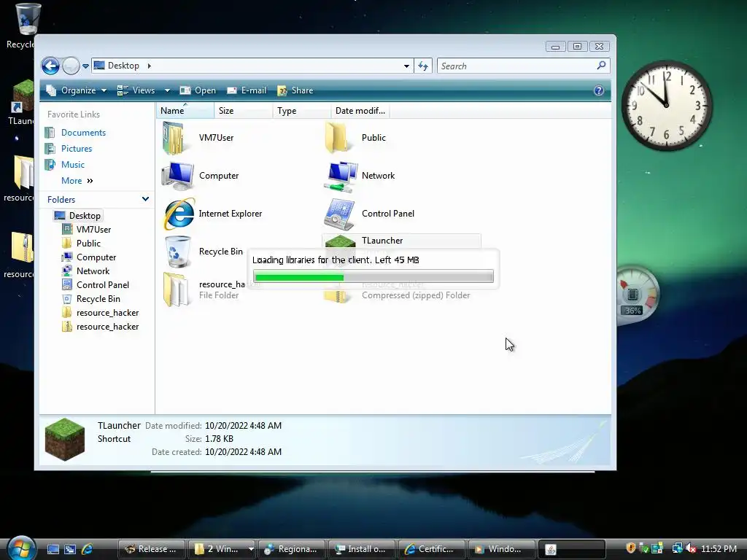This screenshot has height=560, width=747.
Task: Click security shield tray icon
Action: point(630,548)
